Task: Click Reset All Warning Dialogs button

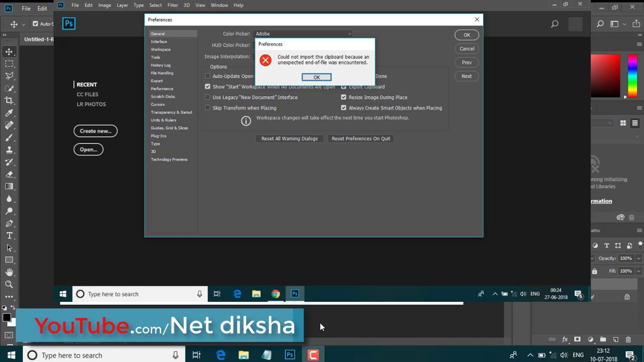Action: pos(290,138)
